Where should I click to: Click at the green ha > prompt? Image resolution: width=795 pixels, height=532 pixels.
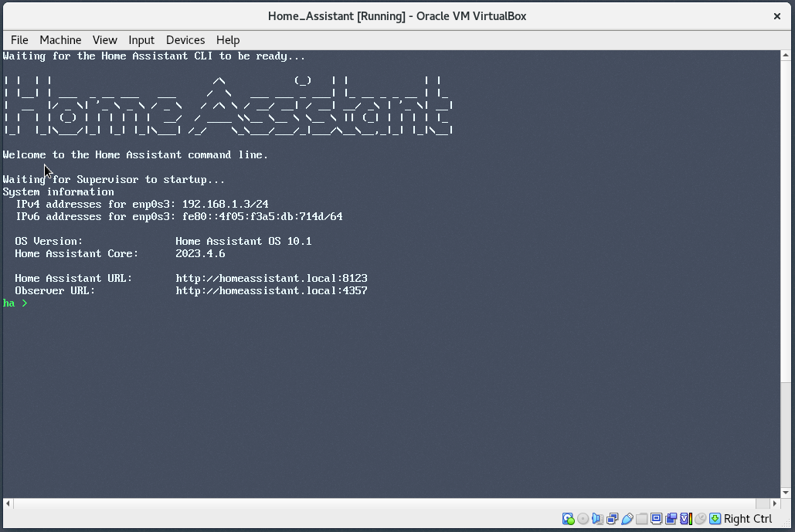pos(15,303)
